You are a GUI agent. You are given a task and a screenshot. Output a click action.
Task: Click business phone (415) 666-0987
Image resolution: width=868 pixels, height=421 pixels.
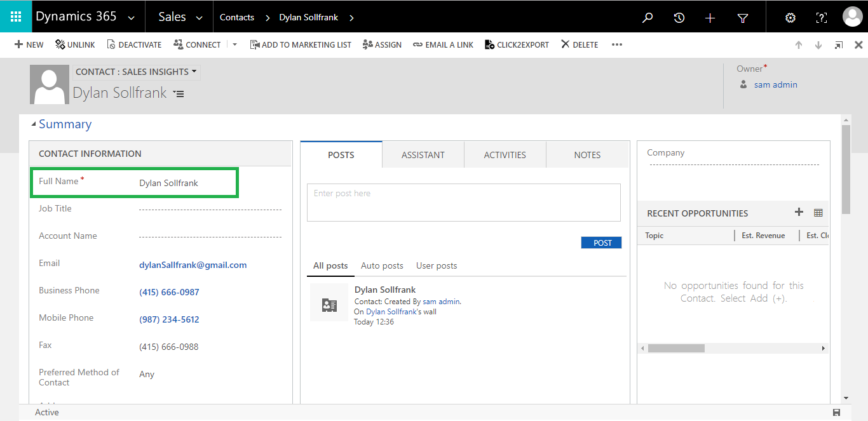coord(169,292)
